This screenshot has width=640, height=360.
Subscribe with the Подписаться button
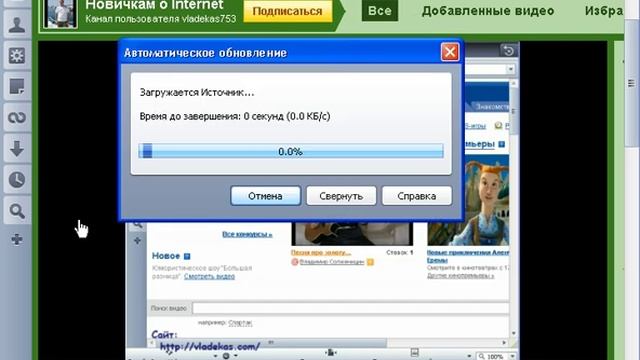click(x=287, y=11)
